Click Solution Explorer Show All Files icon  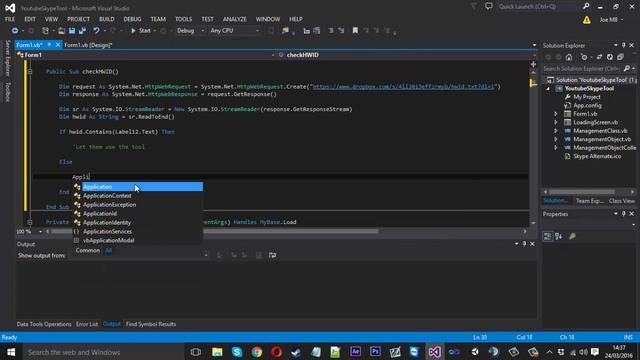[x=620, y=57]
